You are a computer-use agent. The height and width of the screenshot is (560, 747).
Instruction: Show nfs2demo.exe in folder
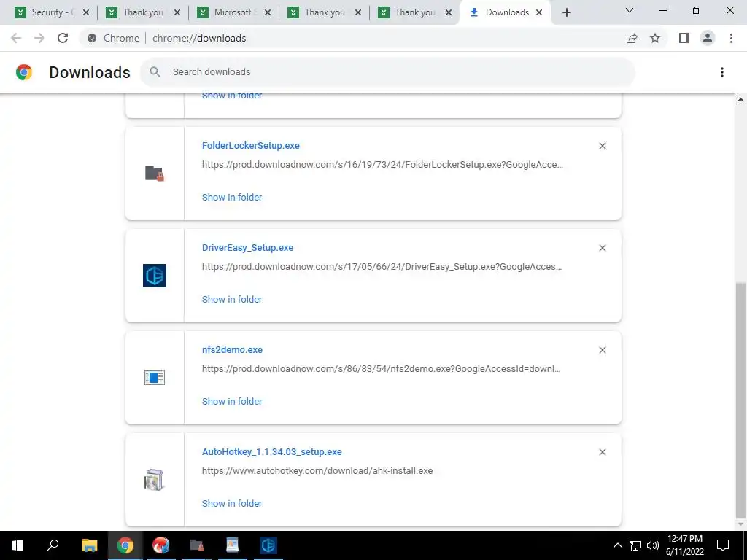[232, 402]
